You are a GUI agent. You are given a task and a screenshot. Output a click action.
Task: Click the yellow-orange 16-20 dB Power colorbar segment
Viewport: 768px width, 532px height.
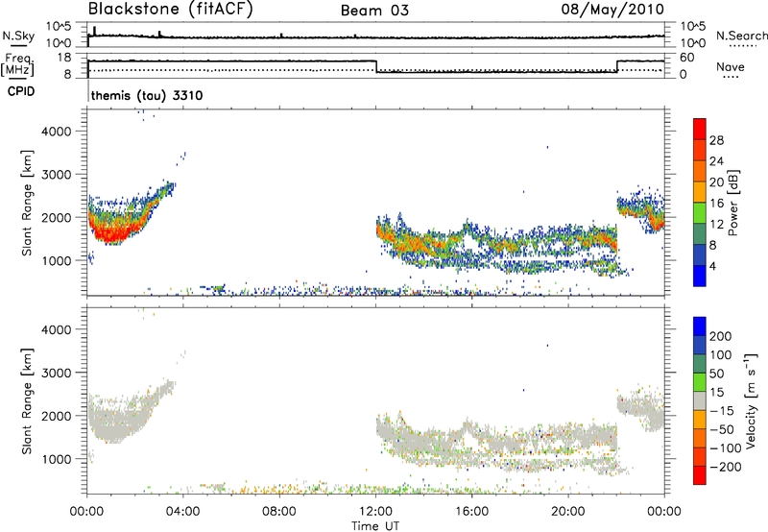(x=700, y=191)
